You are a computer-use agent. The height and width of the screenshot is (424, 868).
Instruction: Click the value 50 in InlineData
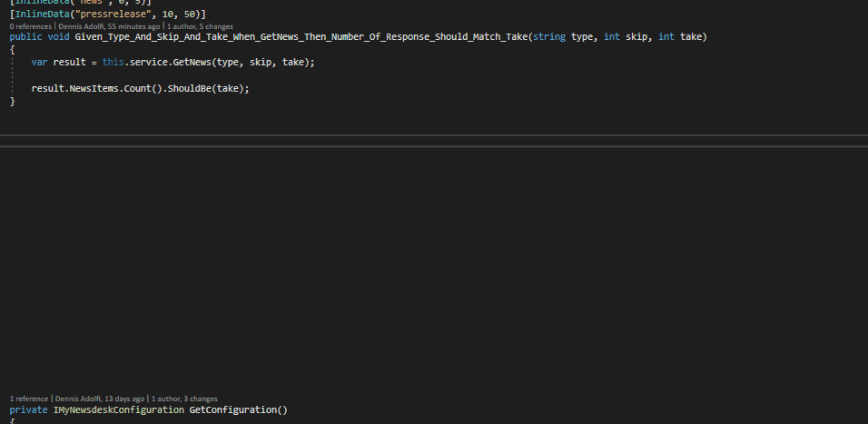click(190, 15)
